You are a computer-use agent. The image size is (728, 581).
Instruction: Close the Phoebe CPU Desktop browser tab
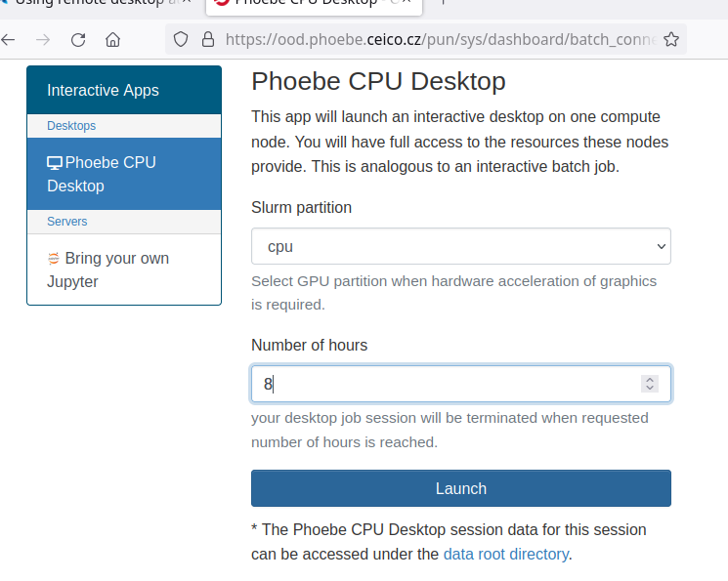point(406,2)
